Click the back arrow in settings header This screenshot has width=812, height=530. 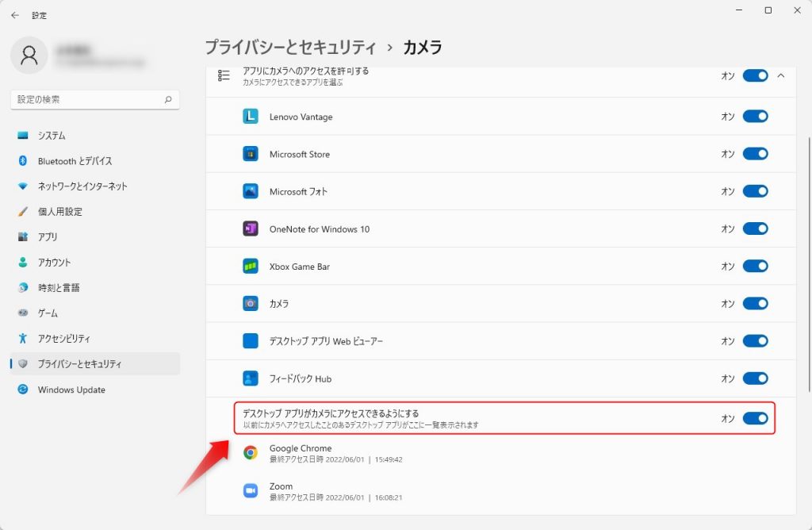click(x=15, y=15)
